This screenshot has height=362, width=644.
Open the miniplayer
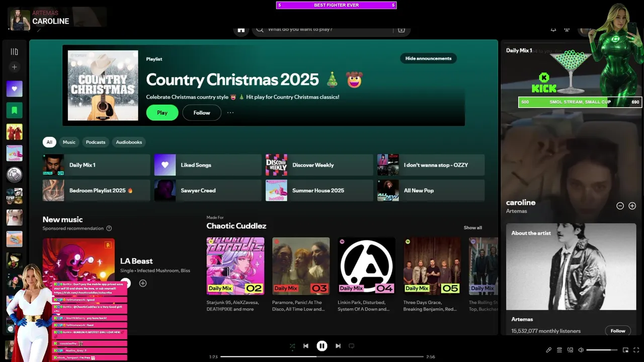625,350
